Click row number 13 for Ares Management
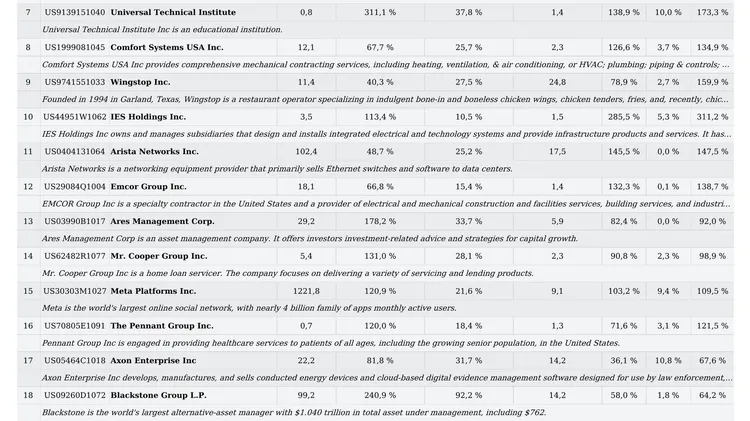 pyautogui.click(x=28, y=222)
